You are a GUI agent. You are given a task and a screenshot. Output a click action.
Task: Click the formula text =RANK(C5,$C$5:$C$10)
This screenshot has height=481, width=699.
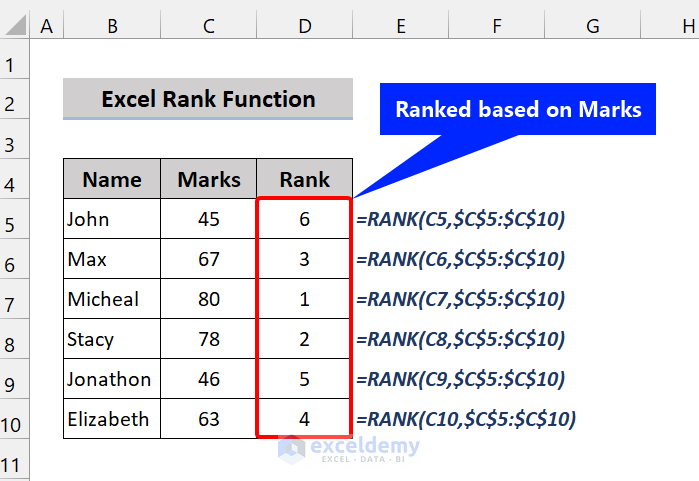coord(461,219)
